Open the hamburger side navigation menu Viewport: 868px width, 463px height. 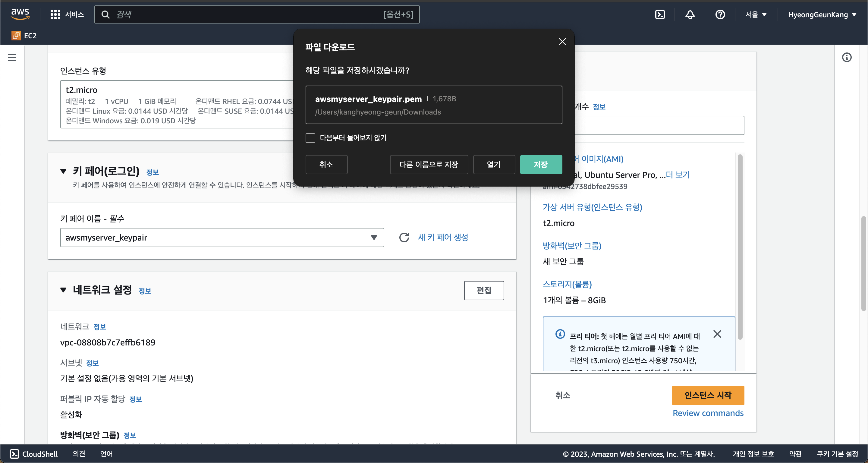tap(12, 57)
